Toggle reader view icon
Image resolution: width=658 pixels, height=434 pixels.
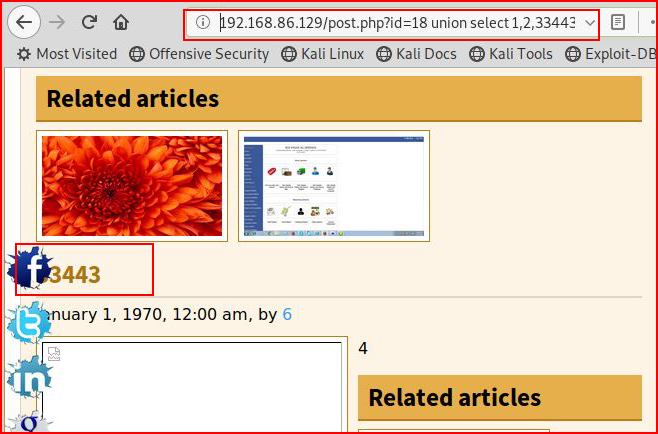[x=618, y=22]
